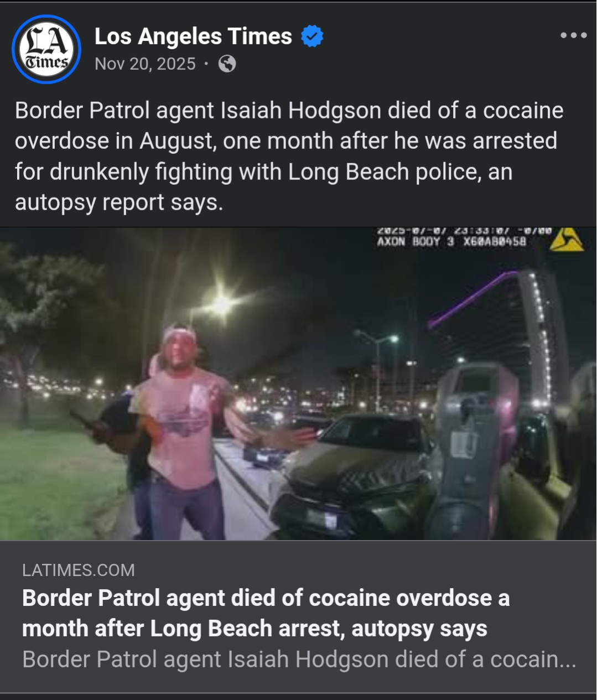Screen dimensions: 597x700
Task: Click the blue verified badge
Action: coord(312,37)
